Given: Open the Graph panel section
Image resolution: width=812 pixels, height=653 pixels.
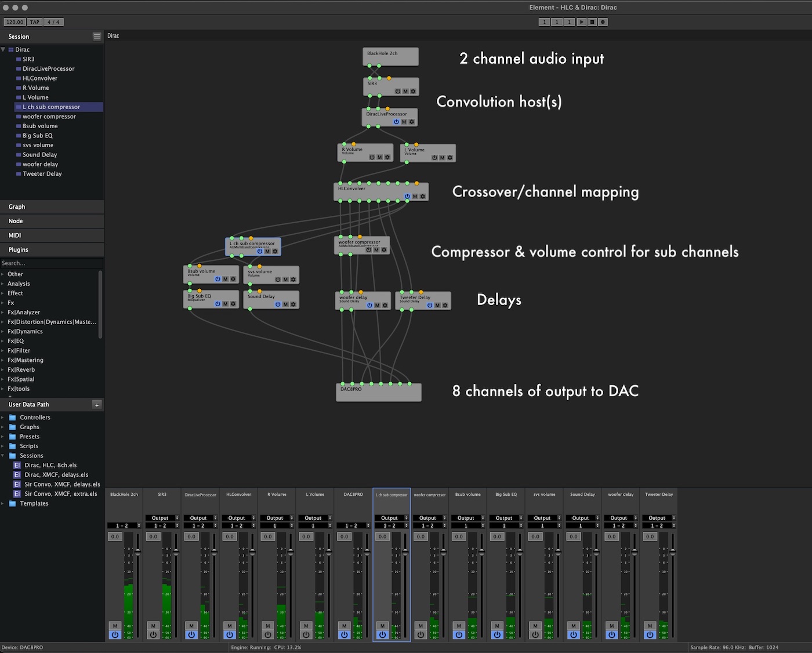Looking at the screenshot, I should pyautogui.click(x=52, y=206).
